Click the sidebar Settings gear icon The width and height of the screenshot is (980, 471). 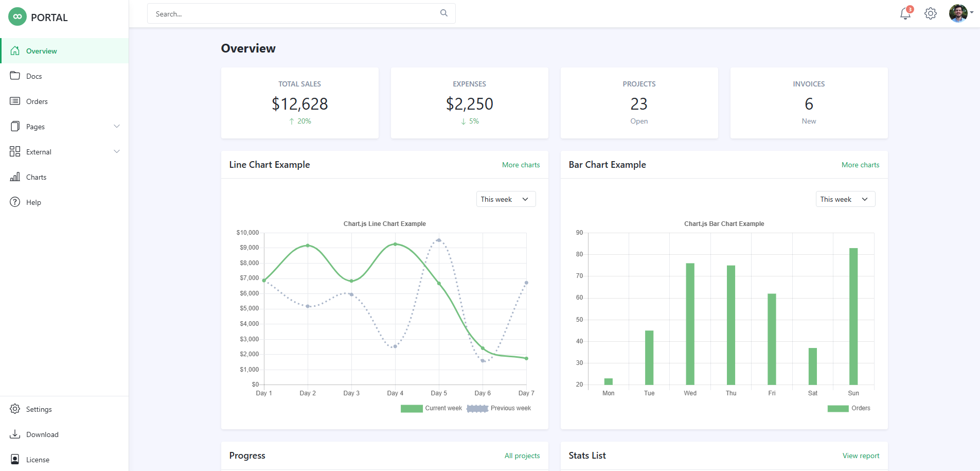(x=15, y=409)
